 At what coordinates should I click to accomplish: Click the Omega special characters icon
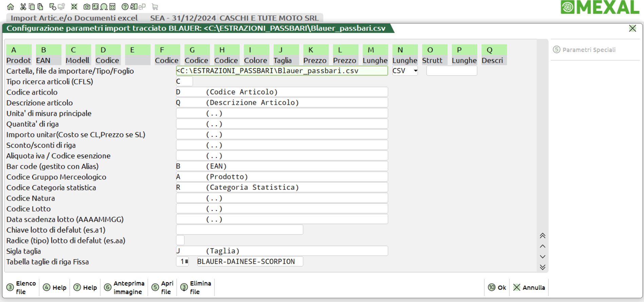(x=104, y=7)
